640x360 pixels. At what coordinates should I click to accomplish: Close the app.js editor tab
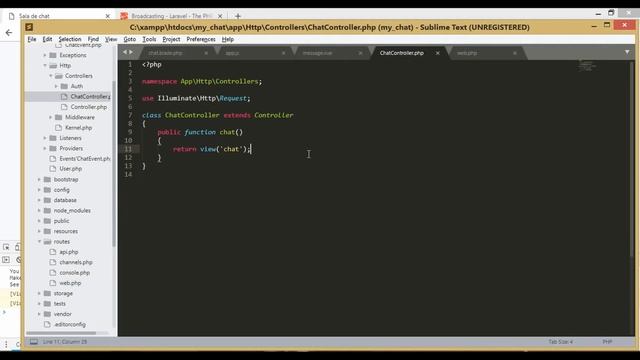(283, 53)
